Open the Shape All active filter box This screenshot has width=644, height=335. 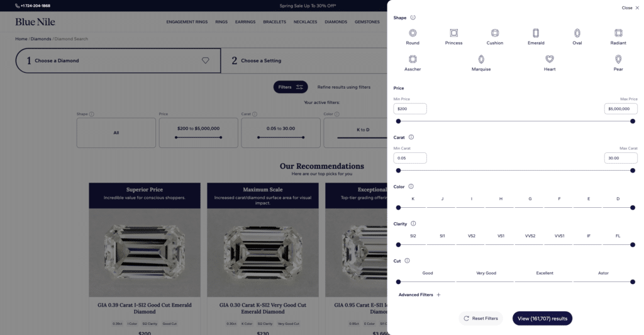click(116, 133)
